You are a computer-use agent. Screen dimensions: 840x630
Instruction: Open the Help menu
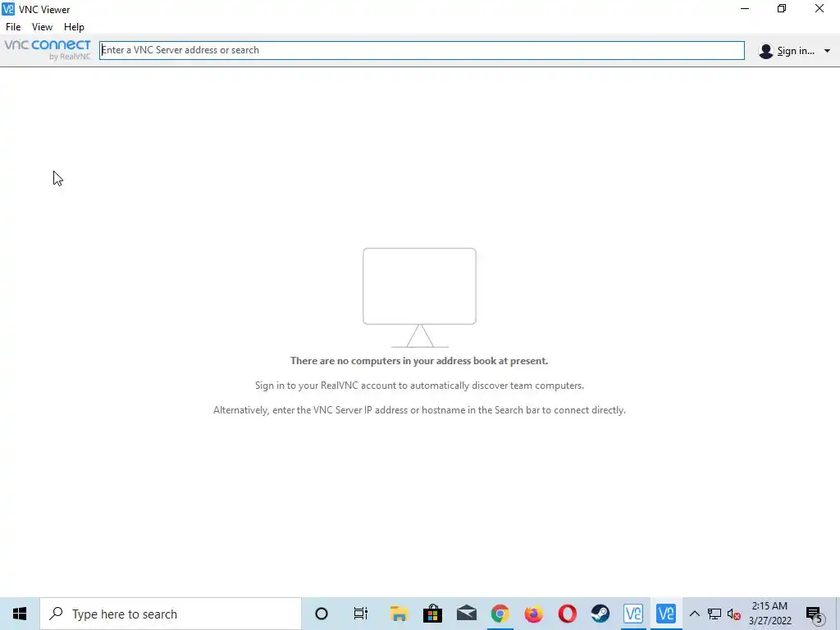click(x=74, y=27)
